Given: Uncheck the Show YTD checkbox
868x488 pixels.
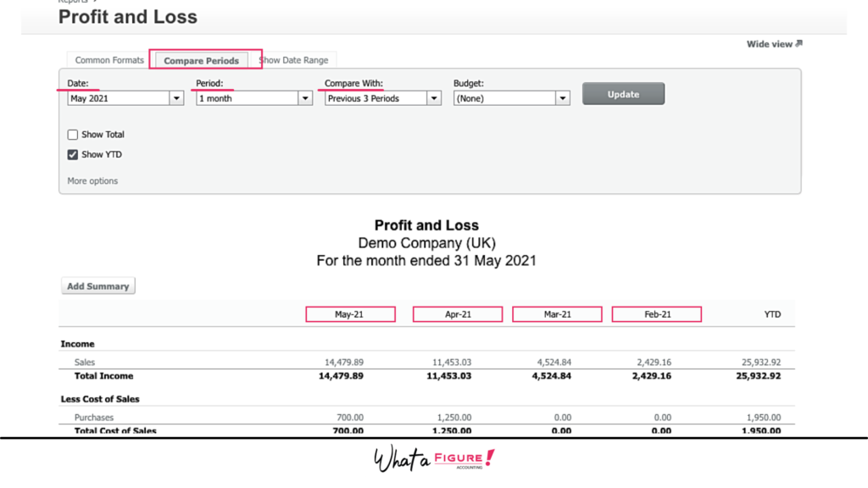Looking at the screenshot, I should (x=73, y=155).
